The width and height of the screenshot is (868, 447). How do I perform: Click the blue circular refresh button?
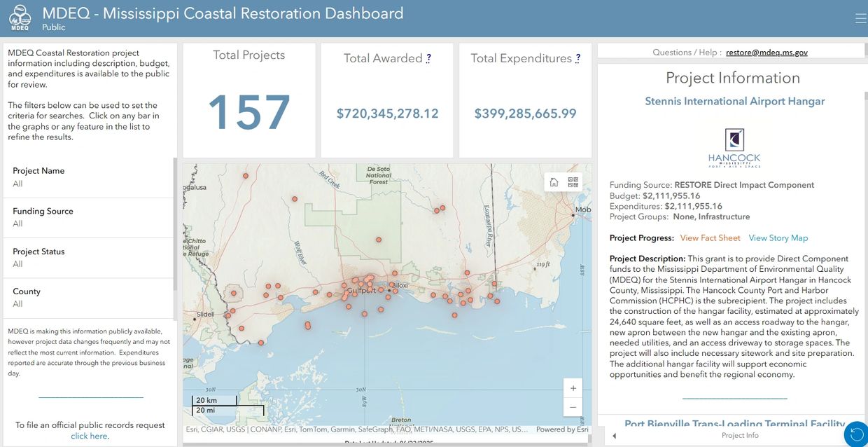click(x=855, y=434)
